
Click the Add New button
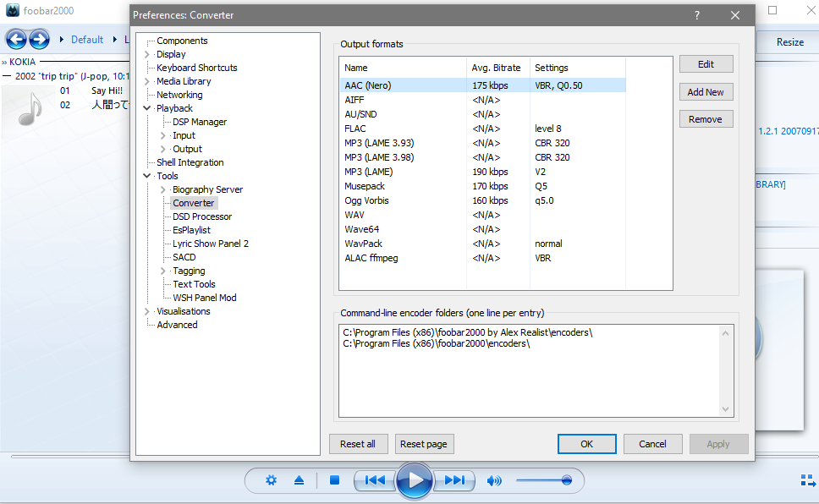pos(706,92)
